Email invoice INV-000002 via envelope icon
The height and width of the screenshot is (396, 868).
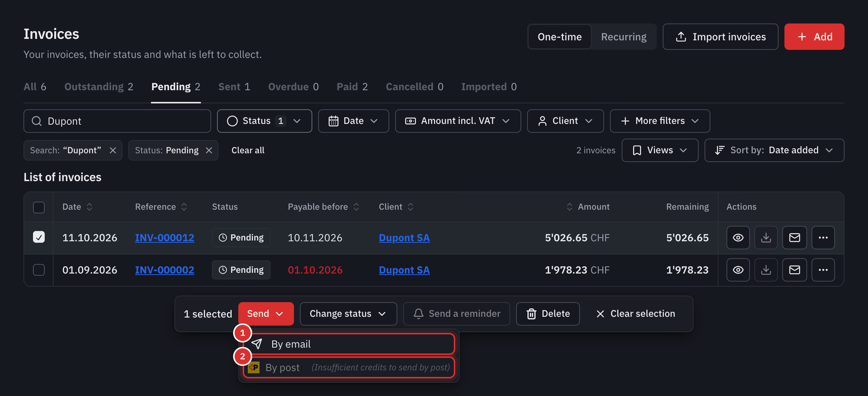(794, 270)
